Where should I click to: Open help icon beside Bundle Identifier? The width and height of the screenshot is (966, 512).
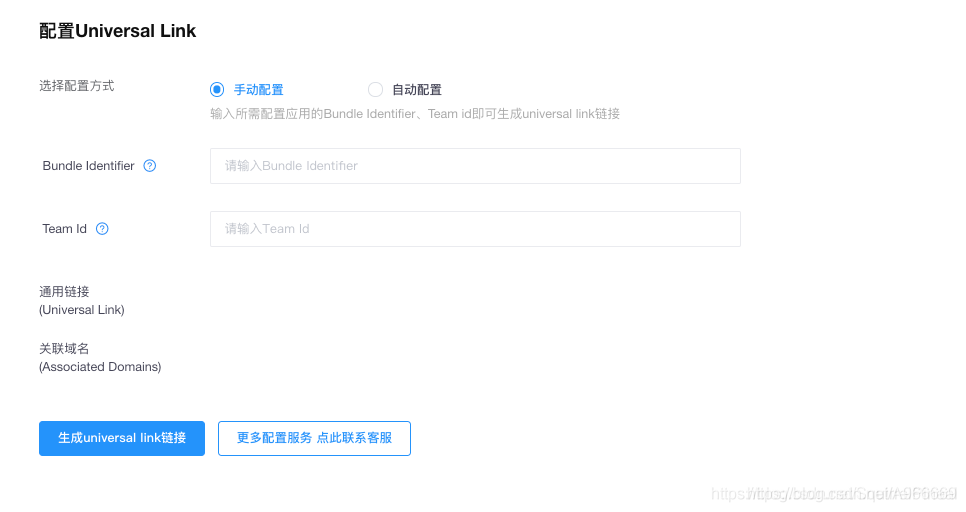coord(150,166)
